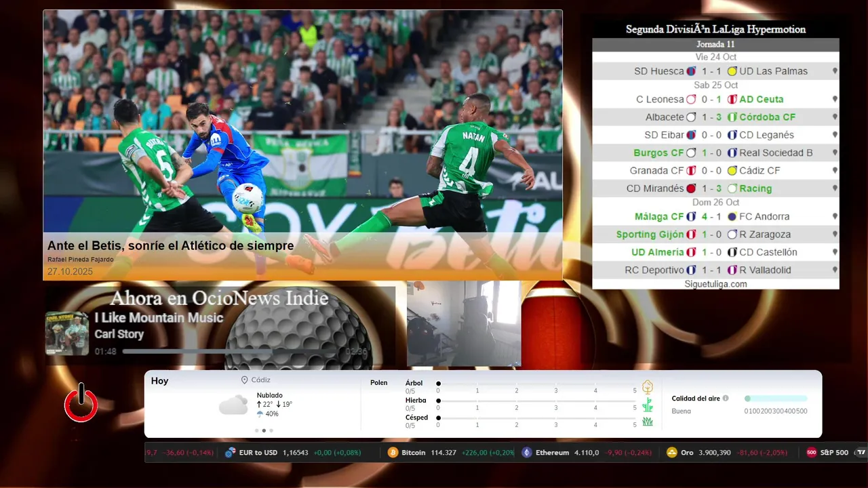Click the FC Andorra crest
Screen dimensions: 868x488
[x=732, y=216]
